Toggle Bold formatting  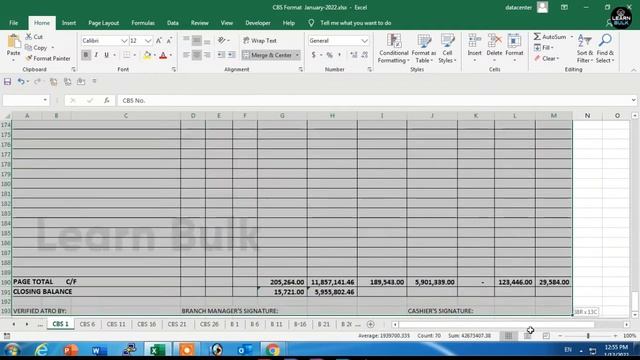86,55
